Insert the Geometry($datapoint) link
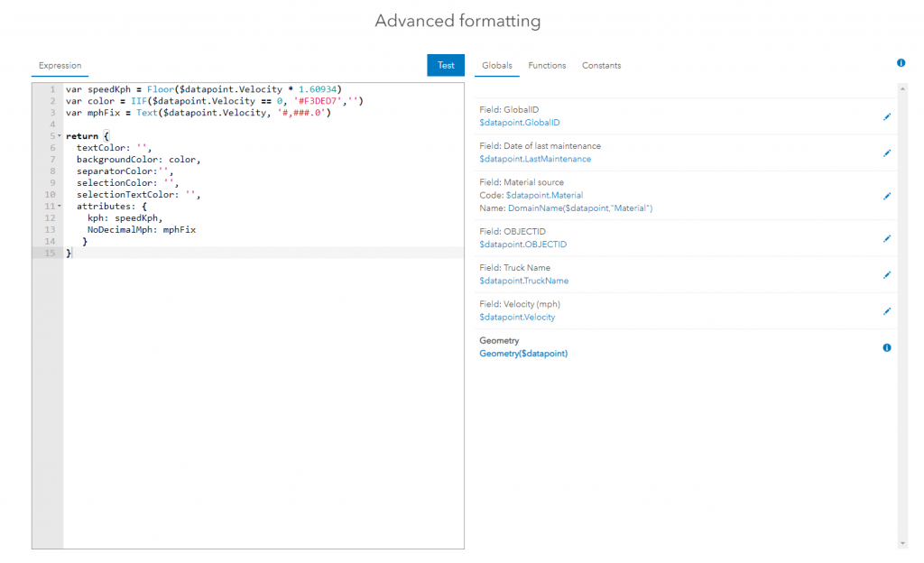 click(x=523, y=354)
